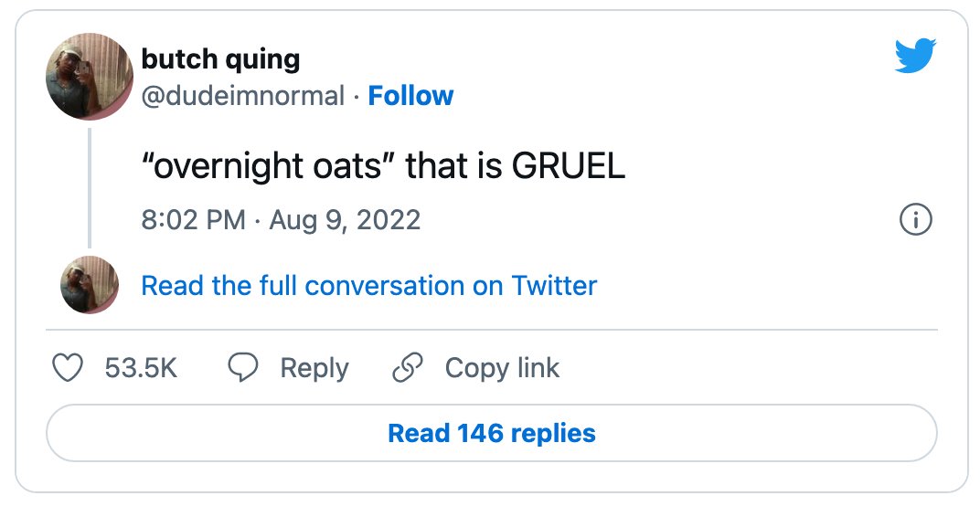The width and height of the screenshot is (980, 506).
Task: Like the tweet with the heart icon
Action: point(67,367)
